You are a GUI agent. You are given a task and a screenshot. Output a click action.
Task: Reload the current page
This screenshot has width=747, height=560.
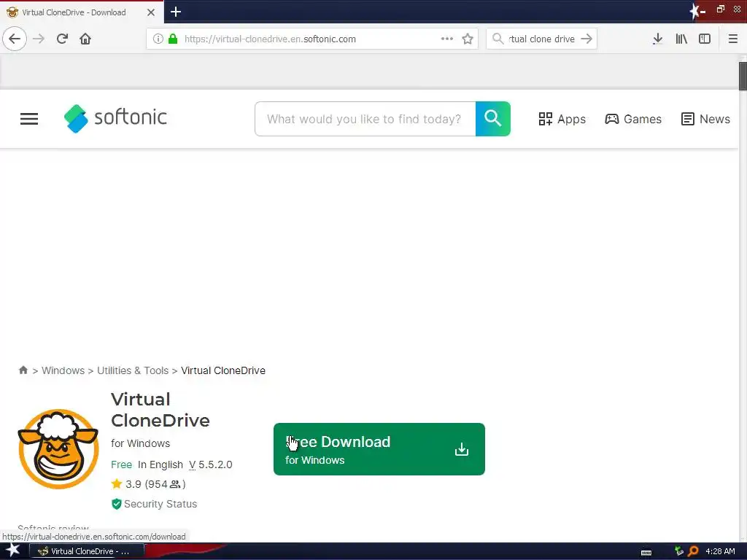tap(62, 39)
